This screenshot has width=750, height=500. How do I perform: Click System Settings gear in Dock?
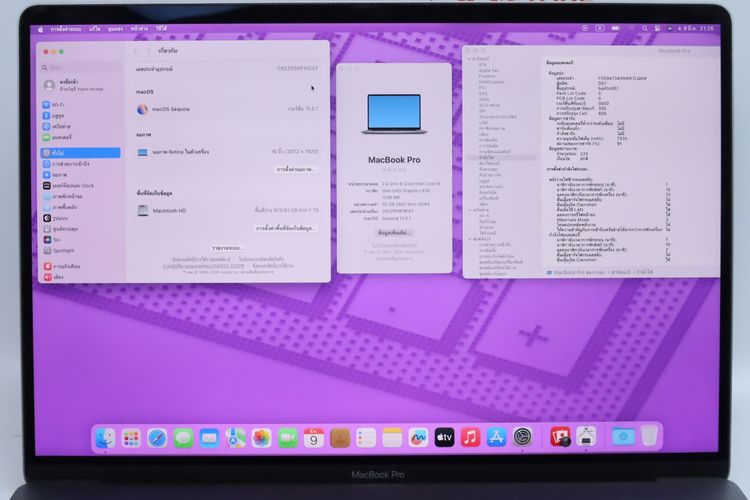(522, 437)
